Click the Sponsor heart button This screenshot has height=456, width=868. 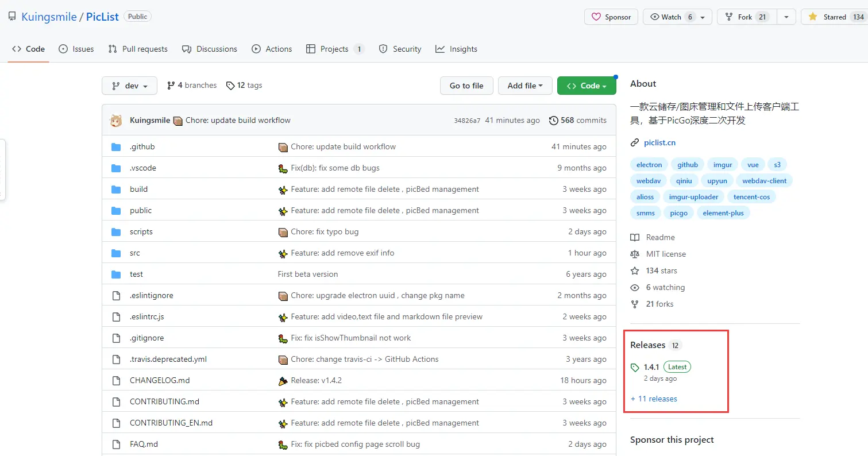(612, 17)
